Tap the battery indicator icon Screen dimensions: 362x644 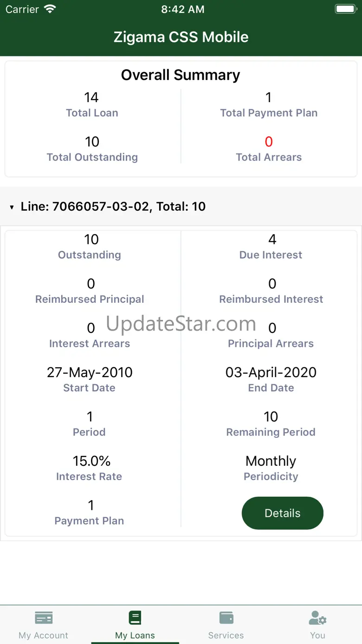(x=345, y=9)
